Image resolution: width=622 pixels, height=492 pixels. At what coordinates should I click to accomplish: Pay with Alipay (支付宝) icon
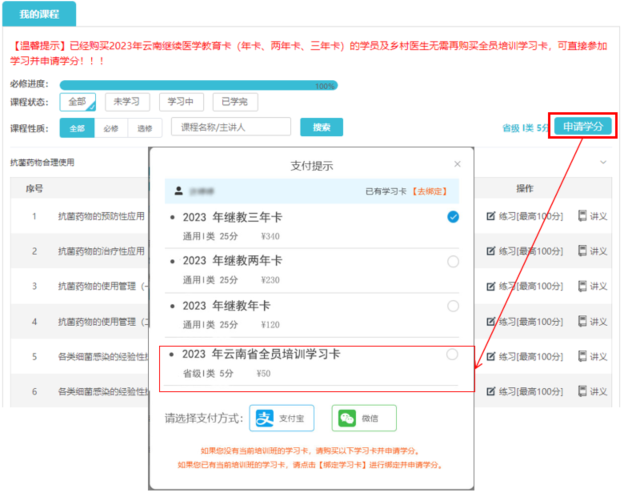262,418
